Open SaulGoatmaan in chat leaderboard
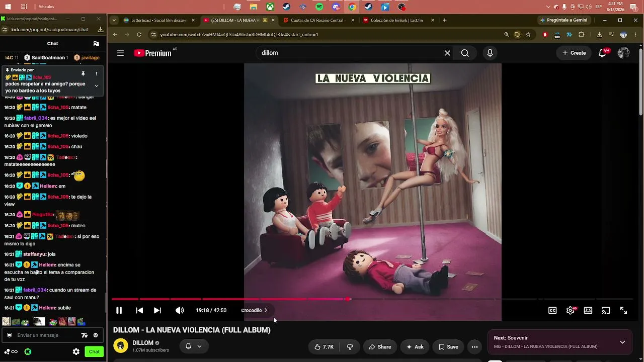This screenshot has width=644, height=362. tap(46, 58)
